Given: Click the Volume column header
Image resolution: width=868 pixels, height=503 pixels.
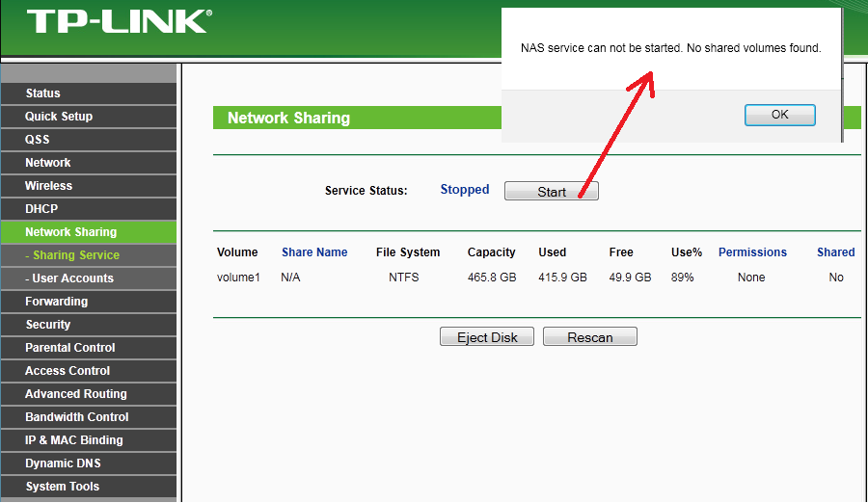Looking at the screenshot, I should (237, 252).
